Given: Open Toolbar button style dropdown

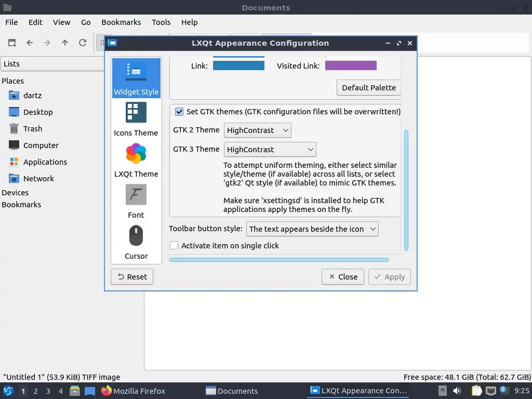Looking at the screenshot, I should [x=312, y=229].
